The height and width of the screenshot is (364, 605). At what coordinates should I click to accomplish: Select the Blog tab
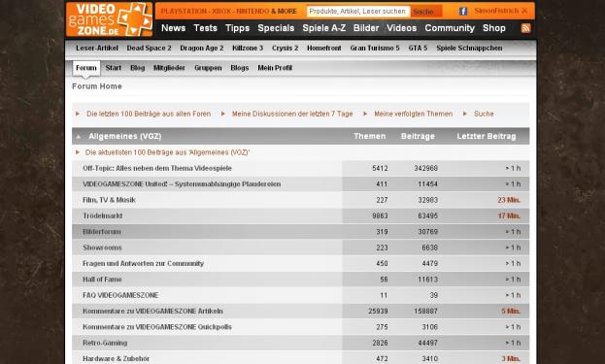[x=137, y=68]
